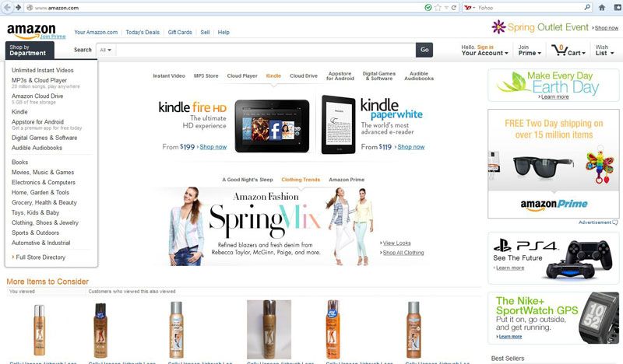
Task: Click Learn more under Earth Day banner
Action: tap(554, 97)
